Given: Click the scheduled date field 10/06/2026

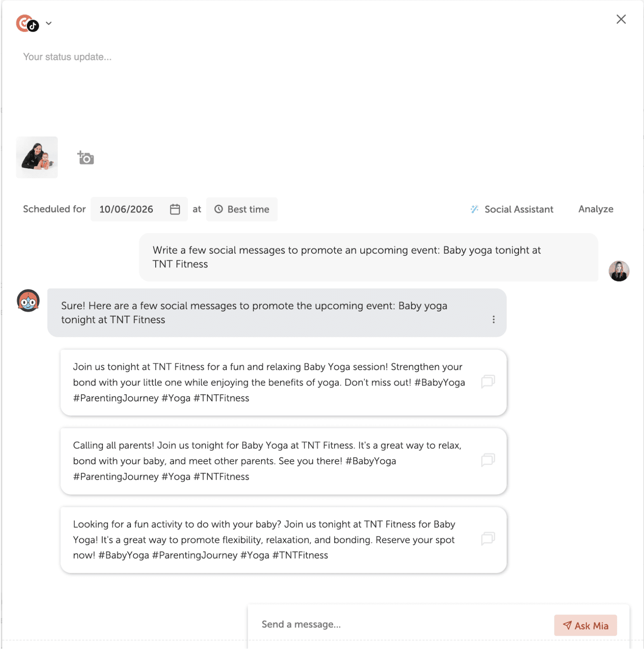Looking at the screenshot, I should 126,209.
